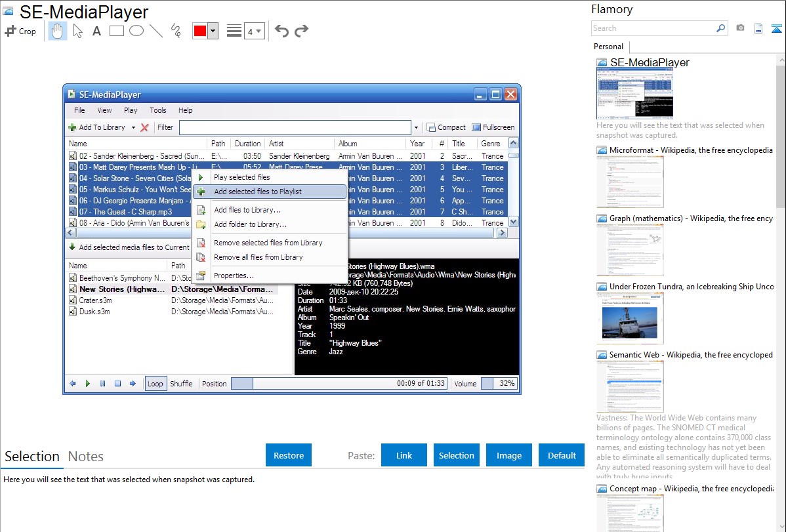Click the camera capture icon

tap(740, 28)
